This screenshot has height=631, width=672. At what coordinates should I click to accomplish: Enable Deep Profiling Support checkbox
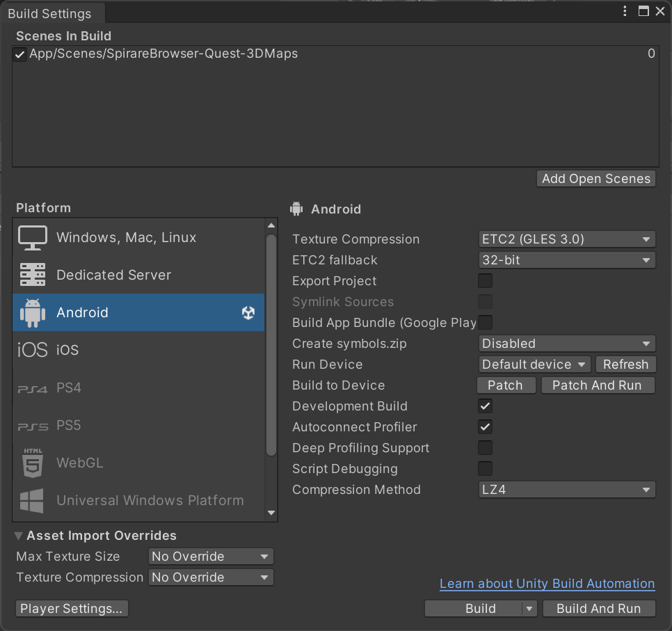485,447
